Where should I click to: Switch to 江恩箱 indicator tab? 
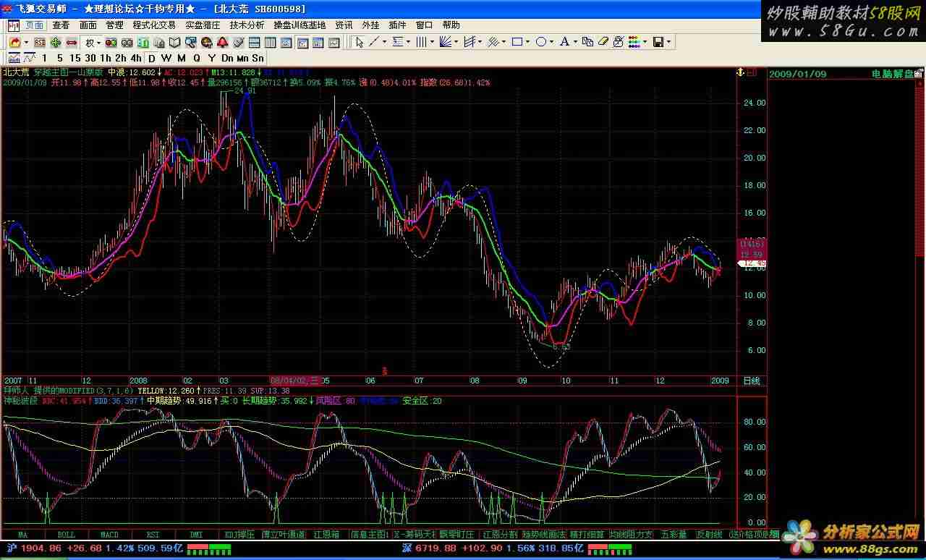coord(326,535)
